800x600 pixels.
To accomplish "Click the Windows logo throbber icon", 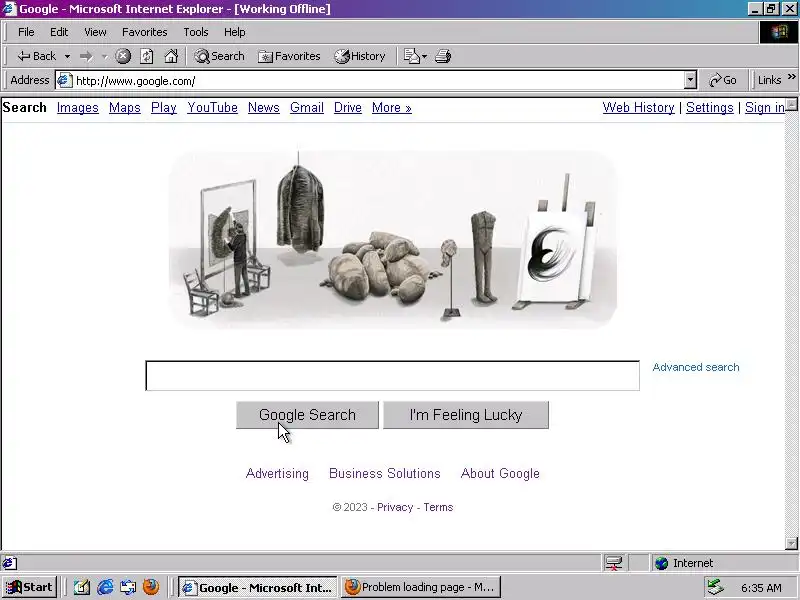I will tap(779, 32).
